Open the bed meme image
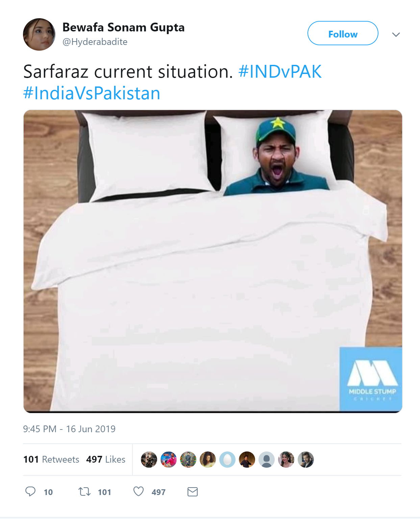 tap(213, 261)
